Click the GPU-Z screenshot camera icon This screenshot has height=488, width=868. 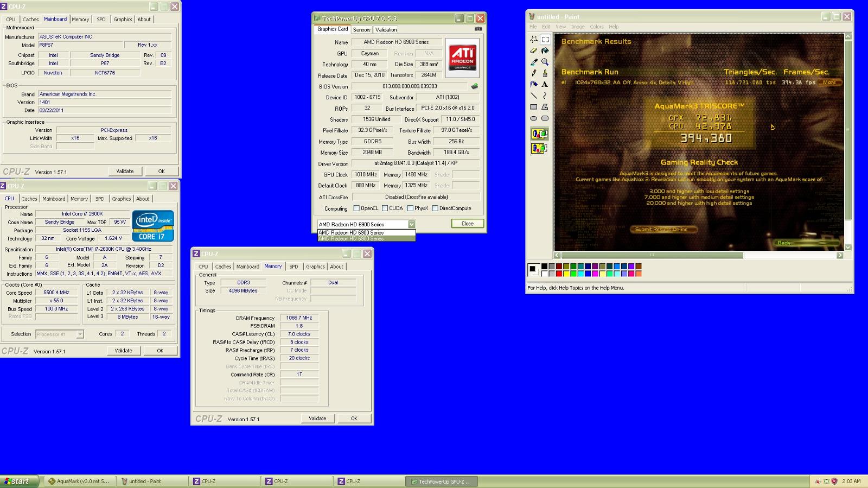click(478, 29)
